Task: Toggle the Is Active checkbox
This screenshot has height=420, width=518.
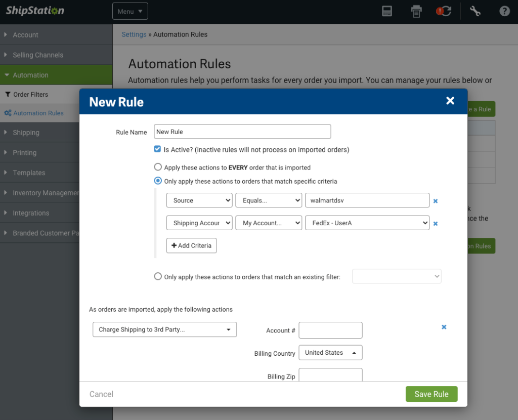Action: pos(158,149)
